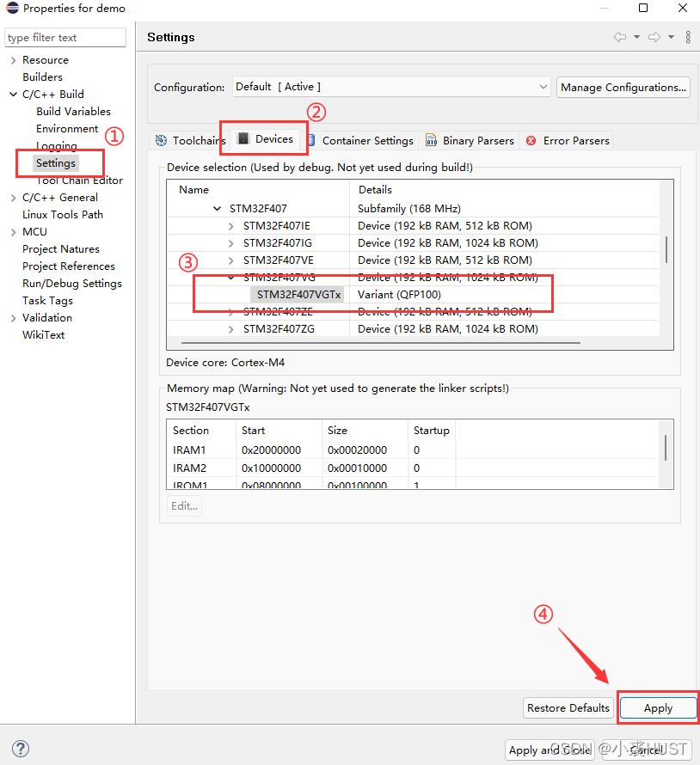
Task: Click the device list horizontal scrollbar
Action: pyautogui.click(x=381, y=343)
